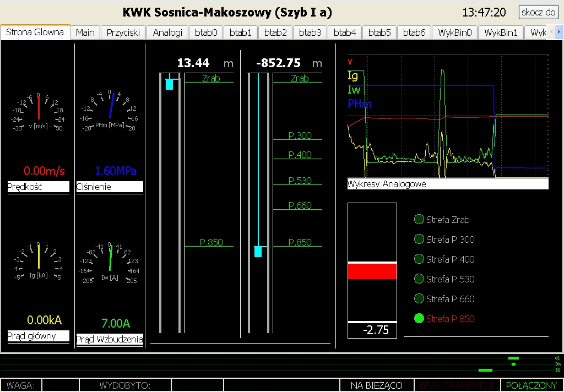The width and height of the screenshot is (564, 392).
Task: Click the Strefa P 300 indicator lamp
Action: click(x=419, y=239)
